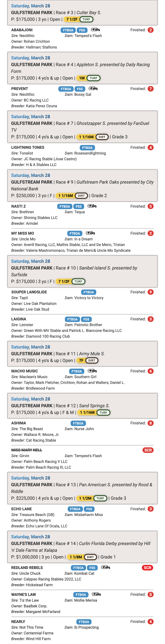Click FSS badge in ECHO LANE row
This screenshot has height=644, width=165.
[89, 509]
